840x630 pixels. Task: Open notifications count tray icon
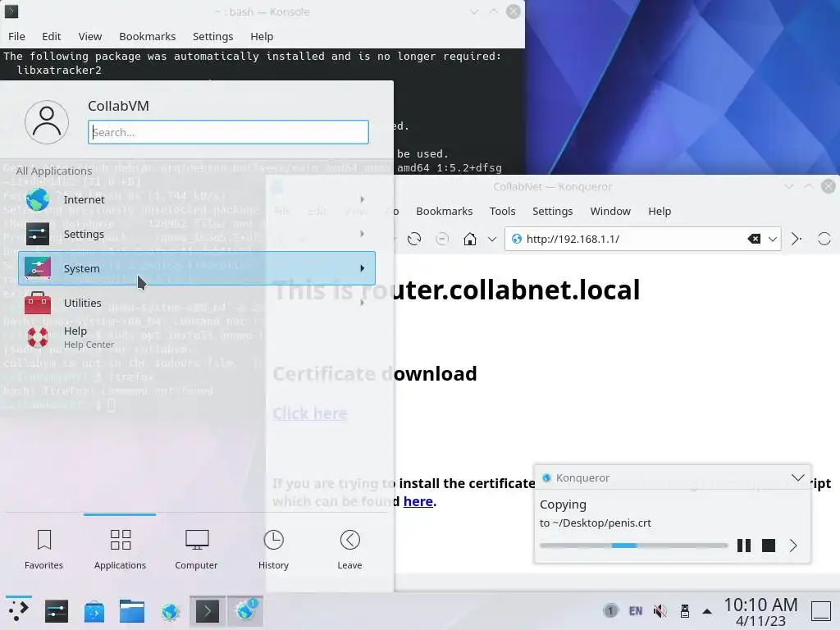click(x=610, y=610)
